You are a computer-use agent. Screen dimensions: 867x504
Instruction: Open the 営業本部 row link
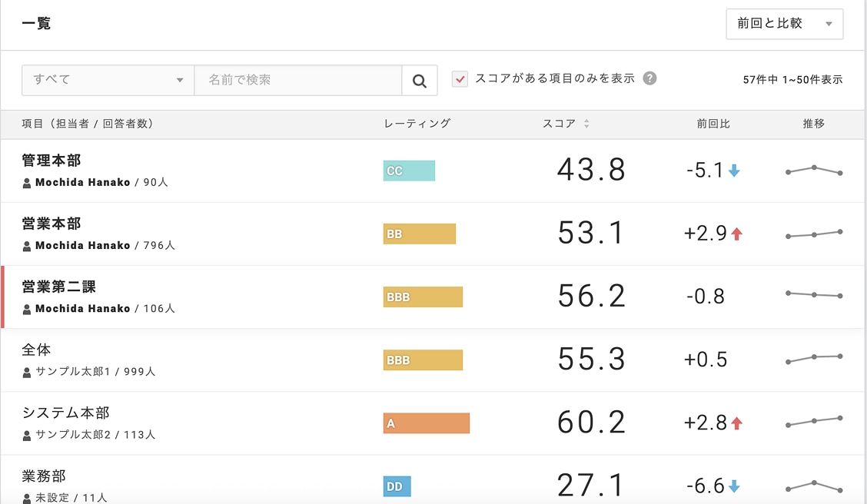(51, 224)
